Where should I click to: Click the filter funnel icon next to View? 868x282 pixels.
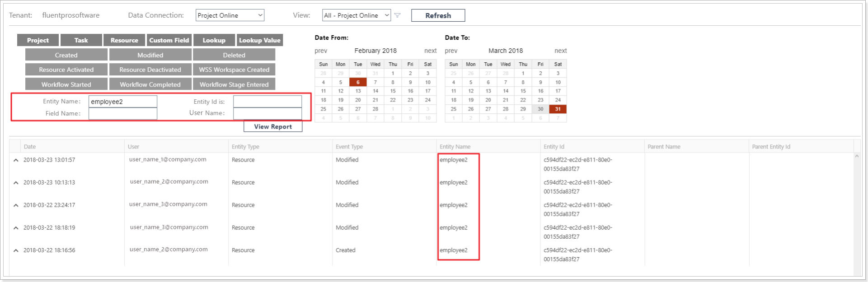398,15
